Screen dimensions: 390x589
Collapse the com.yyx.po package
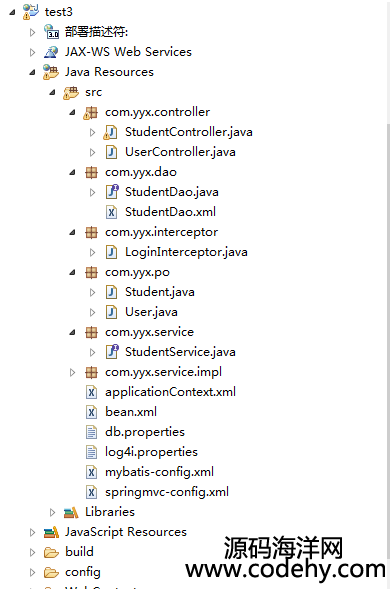tap(72, 272)
